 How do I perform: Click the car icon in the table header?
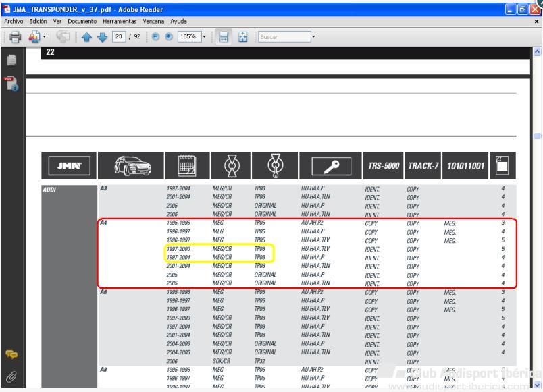[x=132, y=166]
